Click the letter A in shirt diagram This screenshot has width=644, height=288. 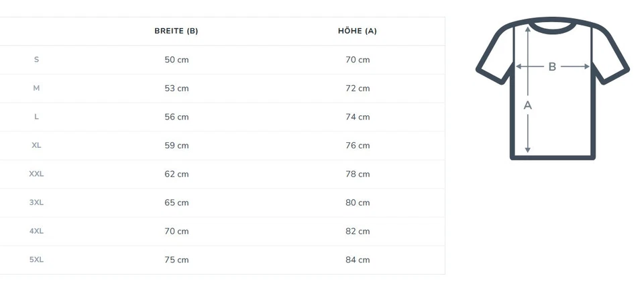pyautogui.click(x=527, y=105)
